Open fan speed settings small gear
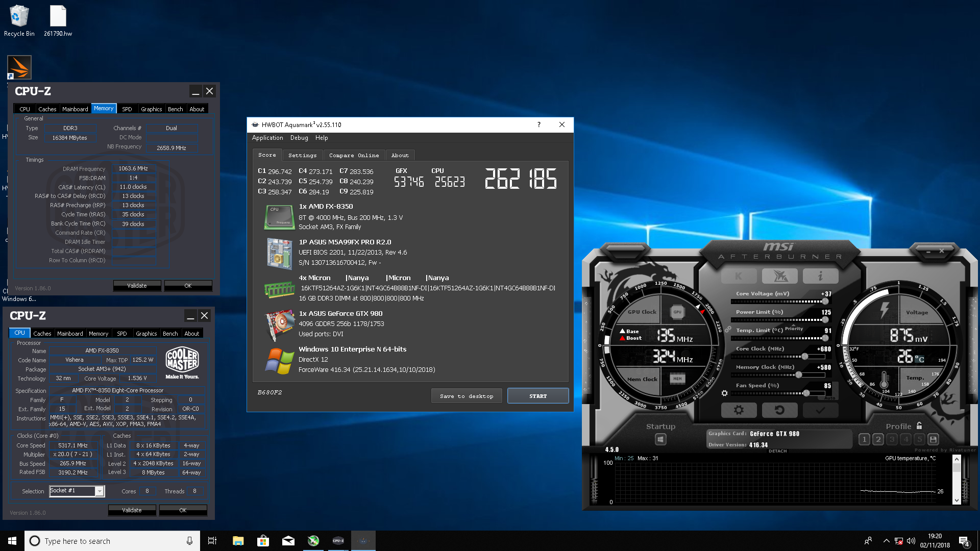The width and height of the screenshot is (980, 551). (724, 393)
